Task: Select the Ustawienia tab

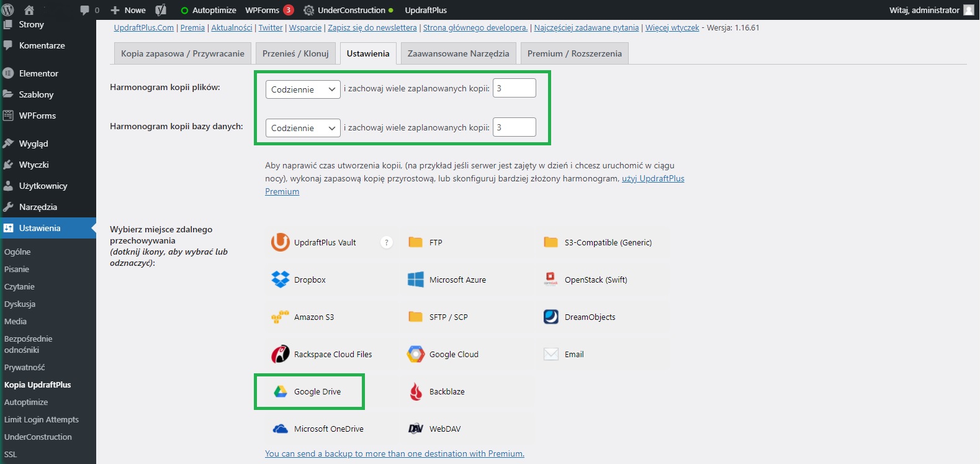Action: point(368,53)
